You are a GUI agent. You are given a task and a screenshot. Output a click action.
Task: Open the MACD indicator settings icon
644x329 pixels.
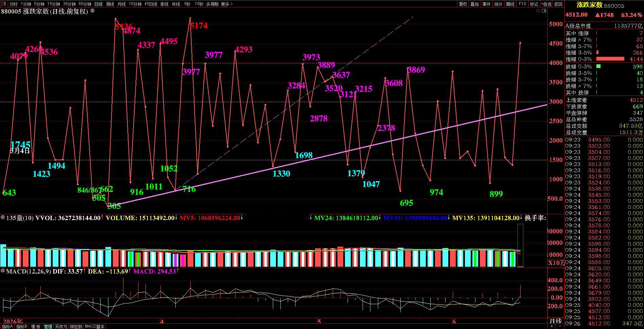pos(3,271)
